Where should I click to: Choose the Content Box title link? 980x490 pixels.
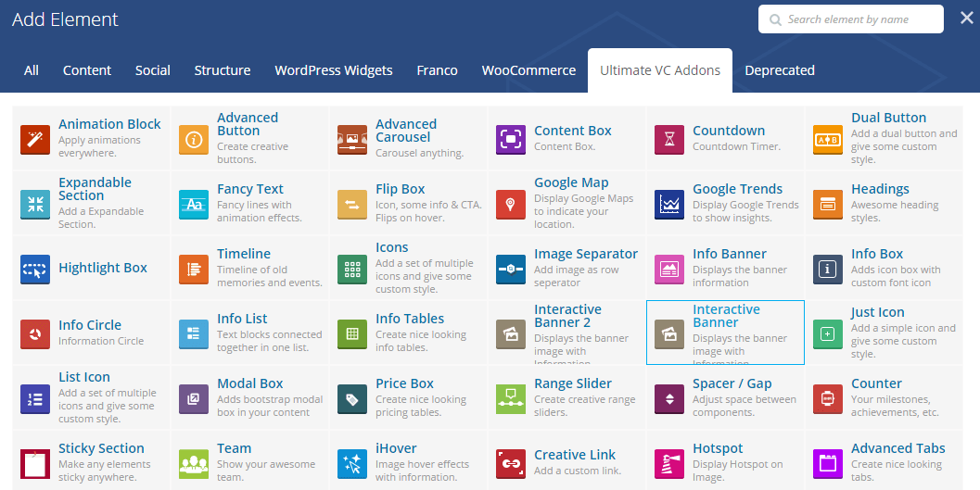click(572, 131)
